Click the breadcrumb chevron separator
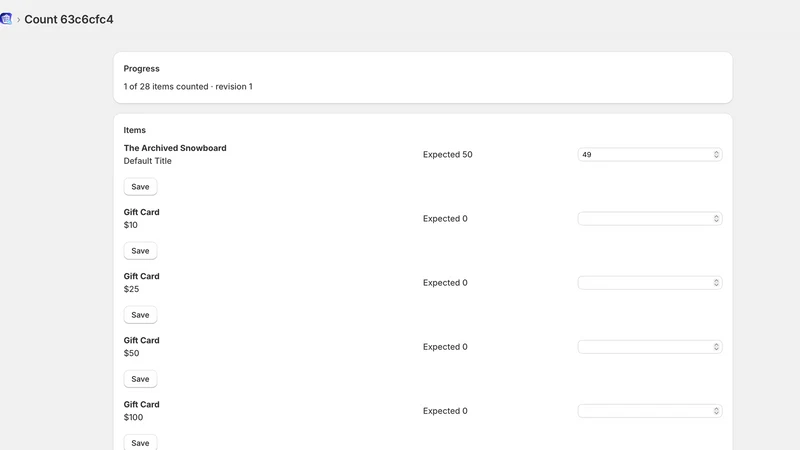800x450 pixels. 18,20
